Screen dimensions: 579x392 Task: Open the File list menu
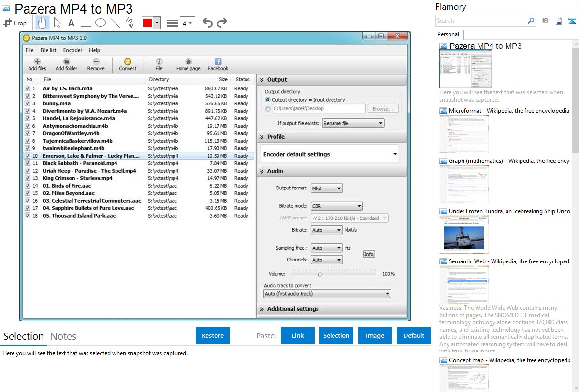[x=48, y=50]
